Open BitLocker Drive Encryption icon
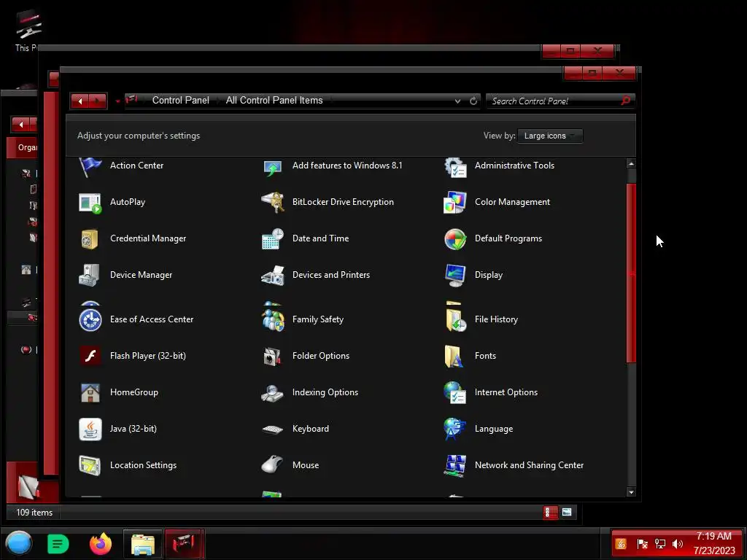 [x=273, y=203]
